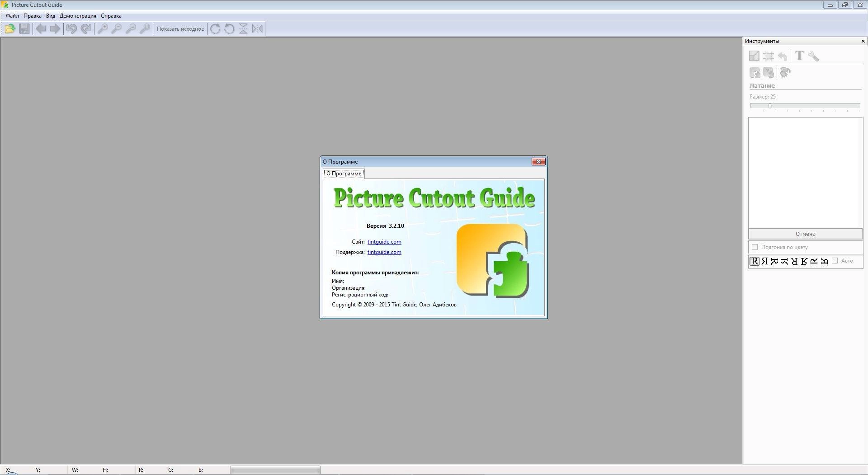Image resolution: width=868 pixels, height=475 pixels.
Task: Open the Поддержка tintguide.com link
Action: (384, 252)
